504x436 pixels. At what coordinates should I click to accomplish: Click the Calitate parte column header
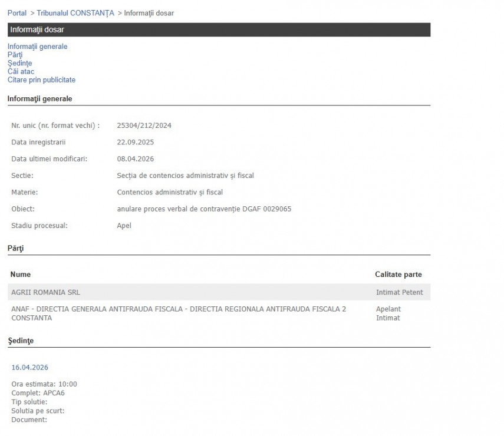(398, 275)
